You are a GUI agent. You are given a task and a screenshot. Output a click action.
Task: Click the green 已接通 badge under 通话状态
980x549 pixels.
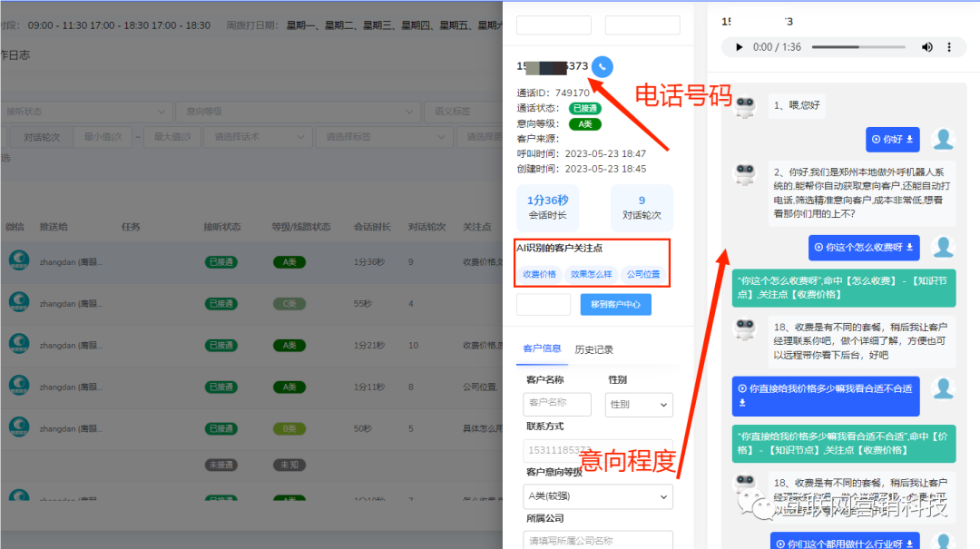[x=585, y=108]
